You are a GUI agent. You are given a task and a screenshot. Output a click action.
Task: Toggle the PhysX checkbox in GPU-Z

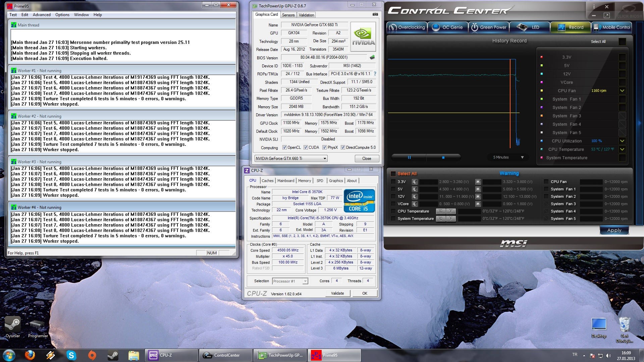pyautogui.click(x=324, y=147)
